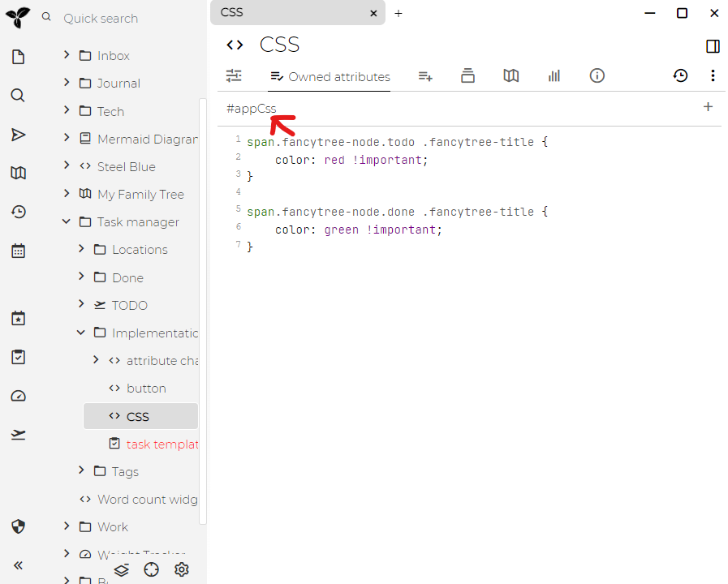View note revisions via the clock icon
The height and width of the screenshot is (584, 728).
[681, 75]
